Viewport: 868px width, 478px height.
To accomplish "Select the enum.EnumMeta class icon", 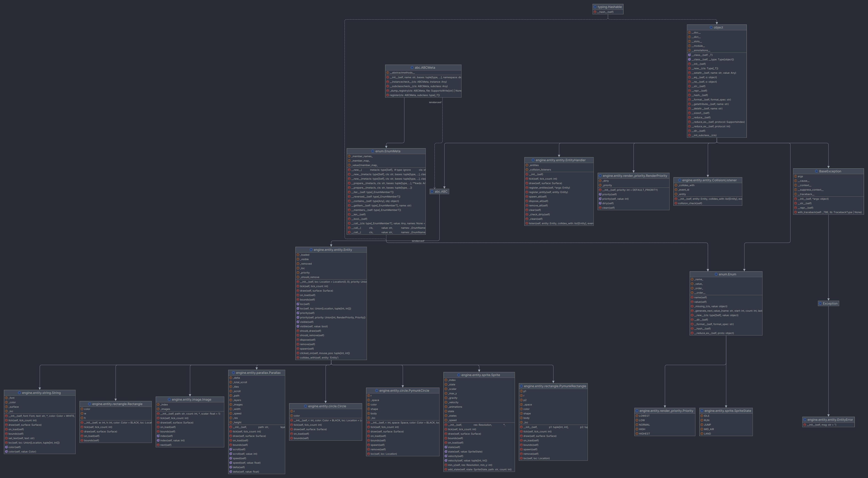I will [373, 151].
